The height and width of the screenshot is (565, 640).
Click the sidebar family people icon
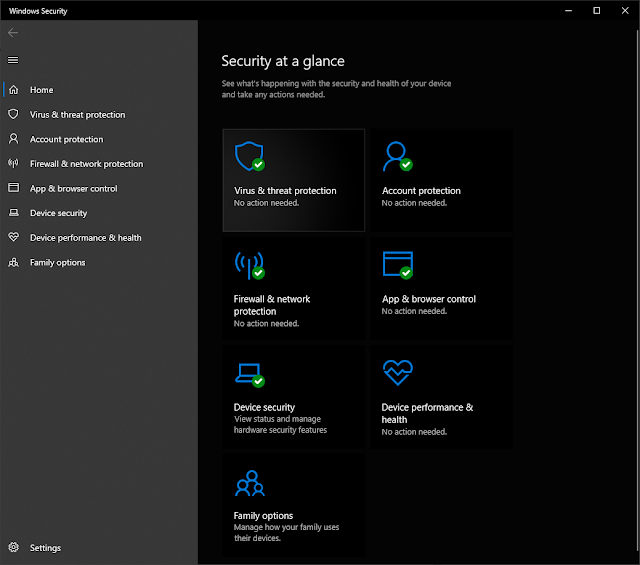pos(13,262)
